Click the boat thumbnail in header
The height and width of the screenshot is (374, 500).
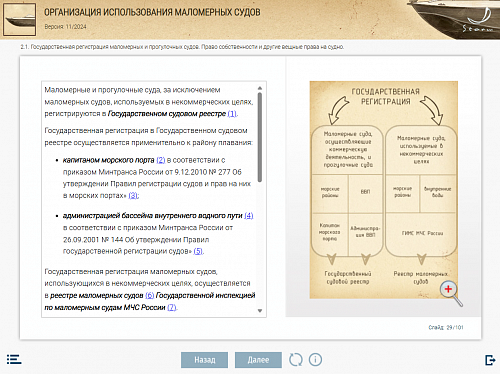coord(19,20)
